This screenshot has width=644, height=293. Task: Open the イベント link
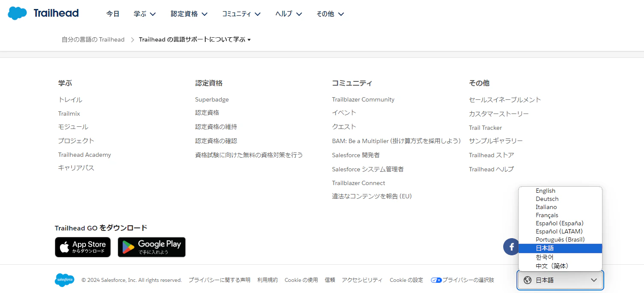[344, 113]
